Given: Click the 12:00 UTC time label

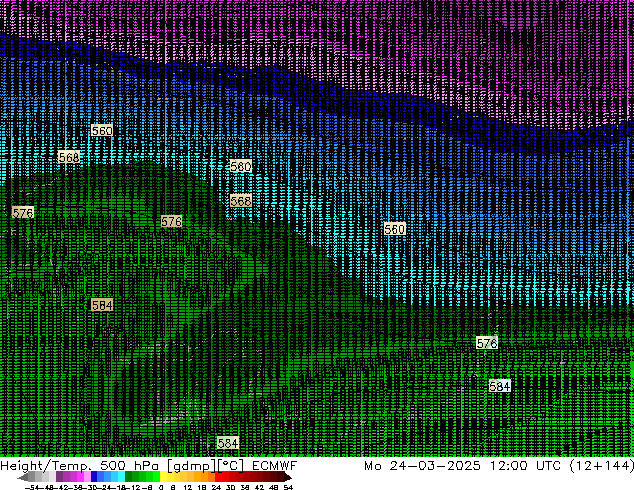Looking at the screenshot, I should pyautogui.click(x=526, y=466).
